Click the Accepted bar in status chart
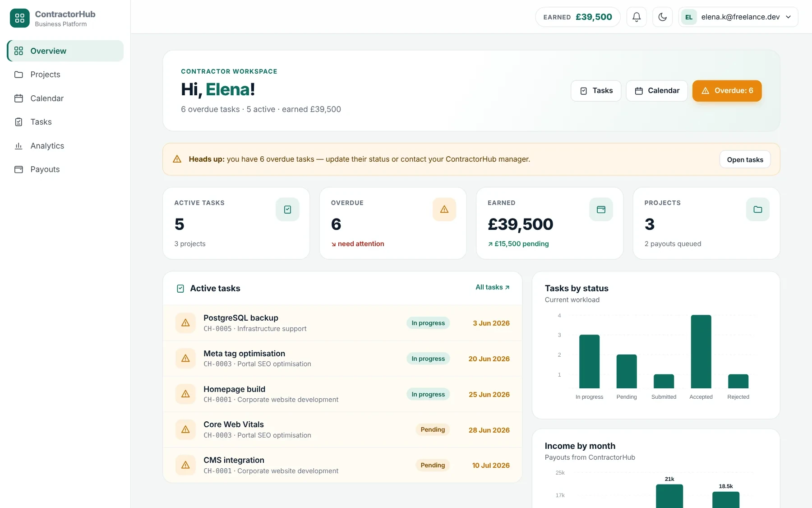The image size is (812, 508). 701,352
